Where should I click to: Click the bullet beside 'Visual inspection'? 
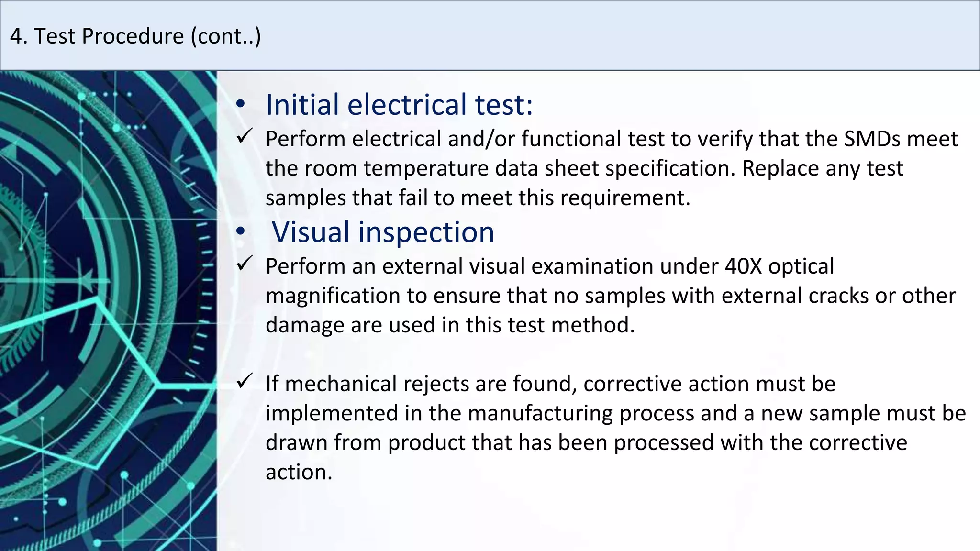[x=241, y=232]
